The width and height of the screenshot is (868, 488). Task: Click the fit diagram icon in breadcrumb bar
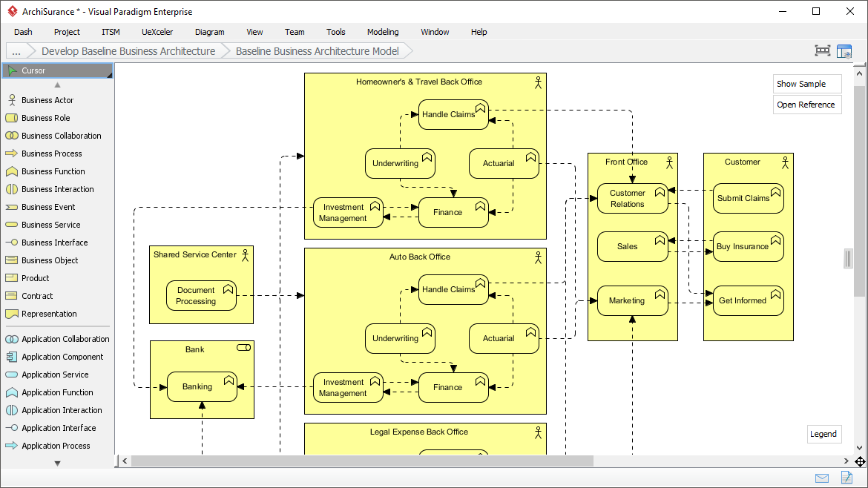[x=823, y=51]
